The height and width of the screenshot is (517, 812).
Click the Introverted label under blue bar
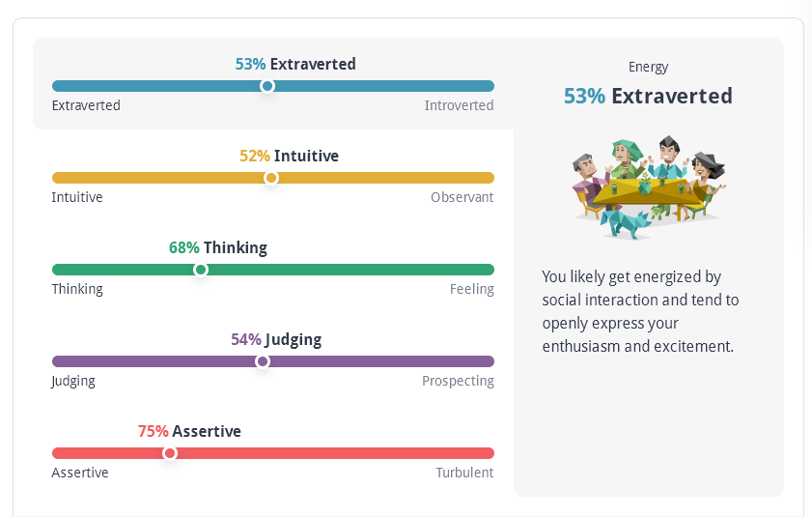pyautogui.click(x=459, y=105)
